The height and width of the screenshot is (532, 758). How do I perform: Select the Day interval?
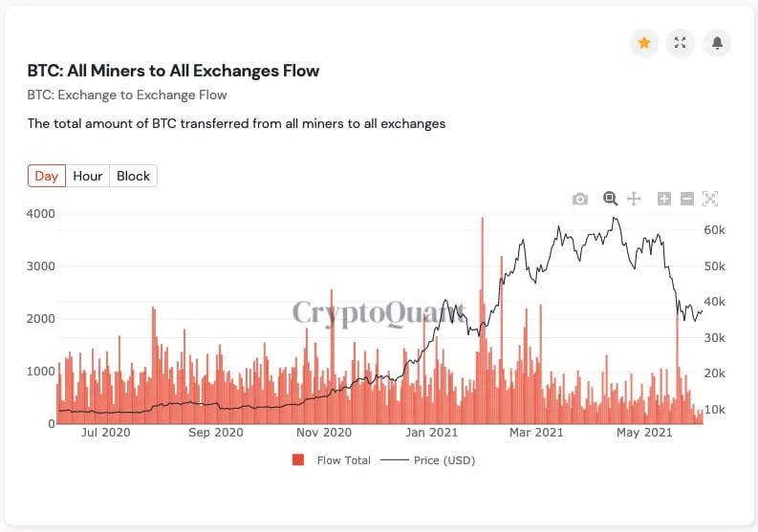(x=47, y=176)
